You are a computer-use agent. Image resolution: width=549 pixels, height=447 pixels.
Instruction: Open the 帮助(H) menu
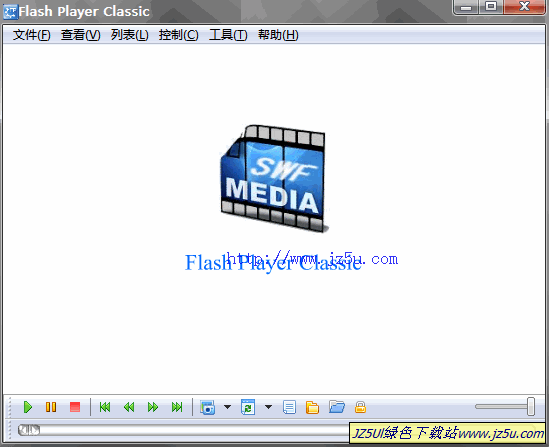[278, 35]
